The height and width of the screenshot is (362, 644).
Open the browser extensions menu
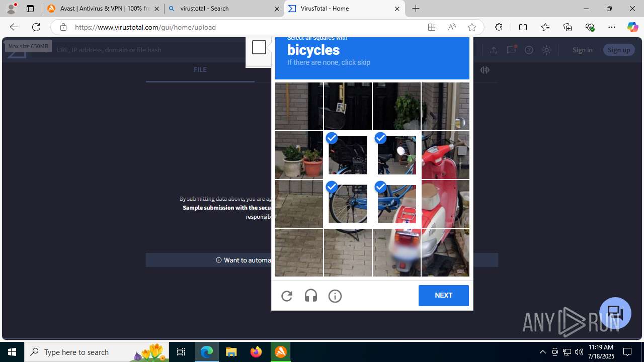[x=499, y=27]
